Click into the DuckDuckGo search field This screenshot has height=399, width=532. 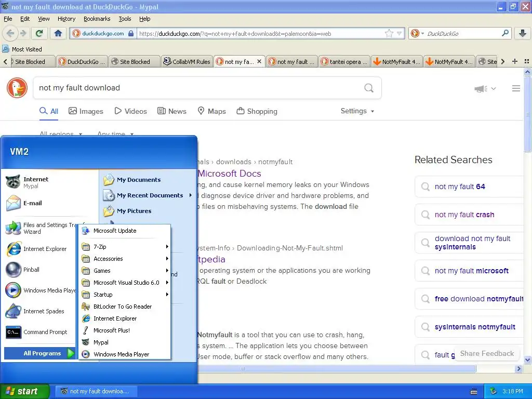coord(198,88)
